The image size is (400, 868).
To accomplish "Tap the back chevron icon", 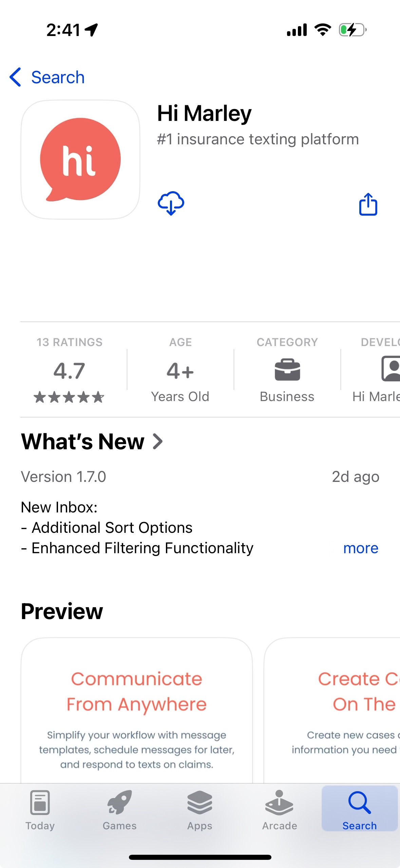I will [x=16, y=77].
